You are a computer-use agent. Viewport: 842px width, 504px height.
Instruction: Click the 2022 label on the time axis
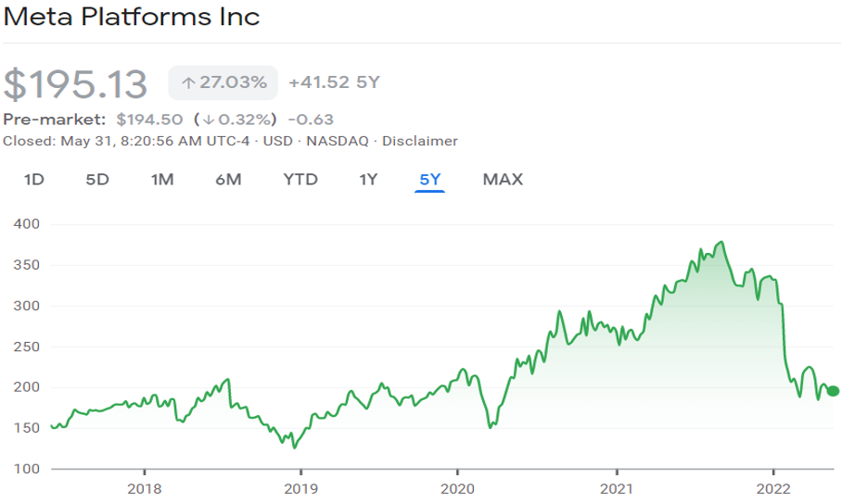[772, 488]
